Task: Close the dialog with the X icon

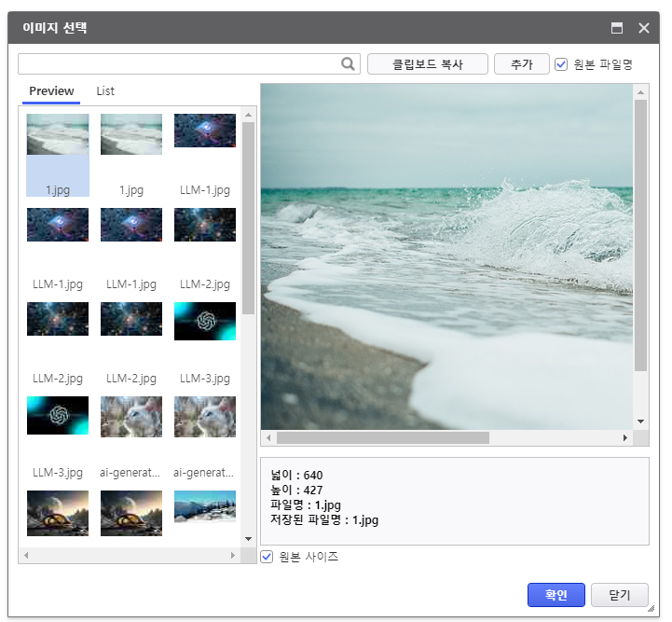Action: click(x=644, y=28)
